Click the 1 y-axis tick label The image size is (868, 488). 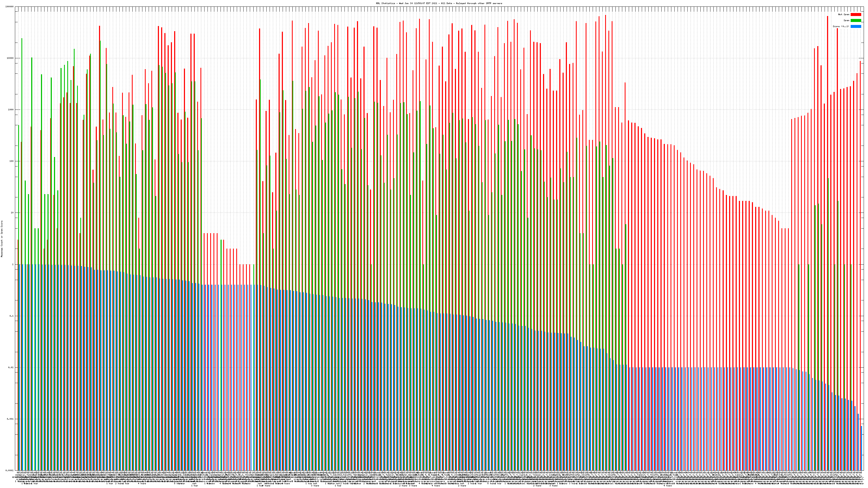click(13, 264)
